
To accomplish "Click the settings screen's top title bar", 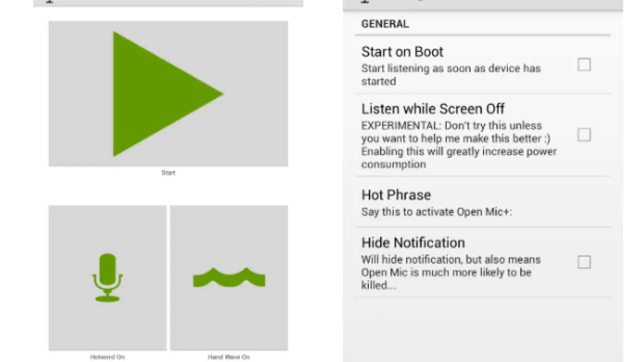I will 482,4.
